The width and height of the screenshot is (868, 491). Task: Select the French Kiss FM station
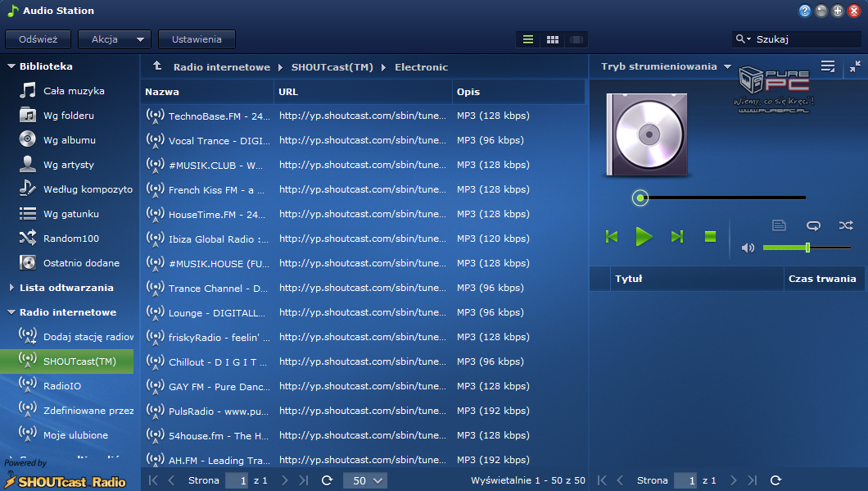click(363, 189)
